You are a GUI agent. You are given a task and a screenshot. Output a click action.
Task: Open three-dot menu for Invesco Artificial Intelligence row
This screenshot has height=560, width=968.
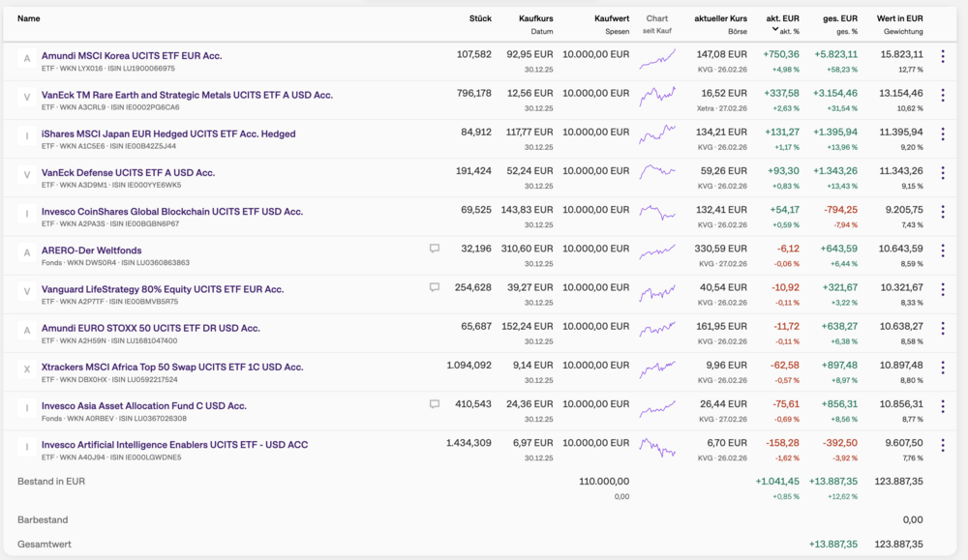(x=942, y=445)
